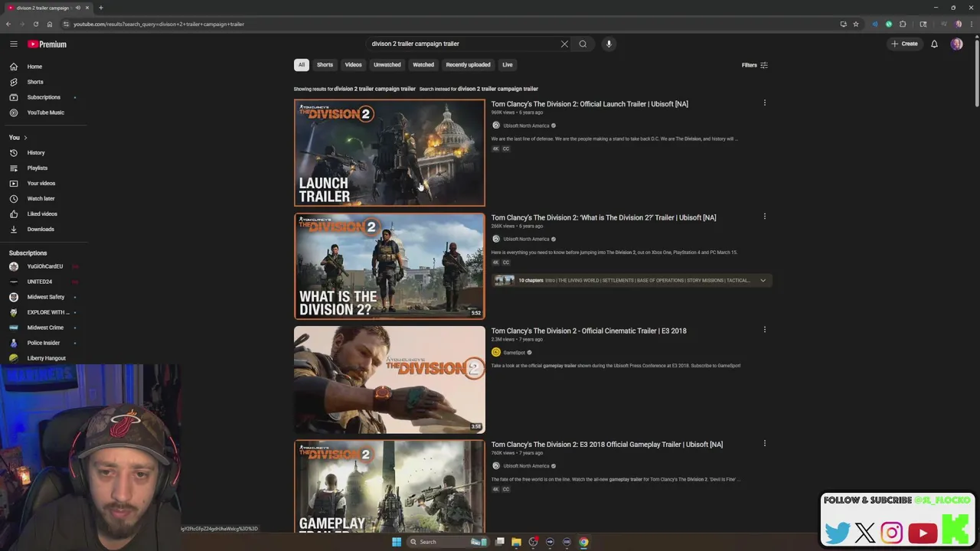Select the Watched filter chip
The image size is (980, 551).
click(x=423, y=65)
